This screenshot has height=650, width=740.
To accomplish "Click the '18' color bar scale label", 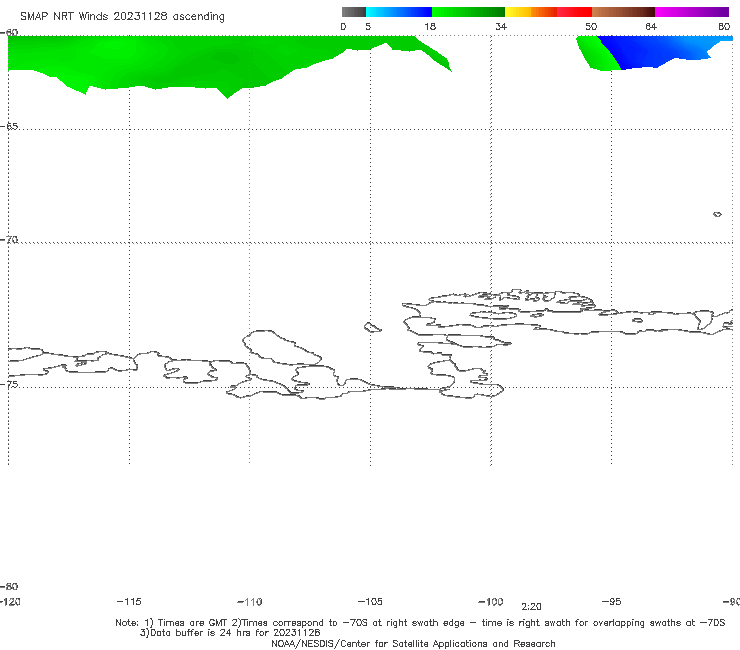I will [430, 26].
